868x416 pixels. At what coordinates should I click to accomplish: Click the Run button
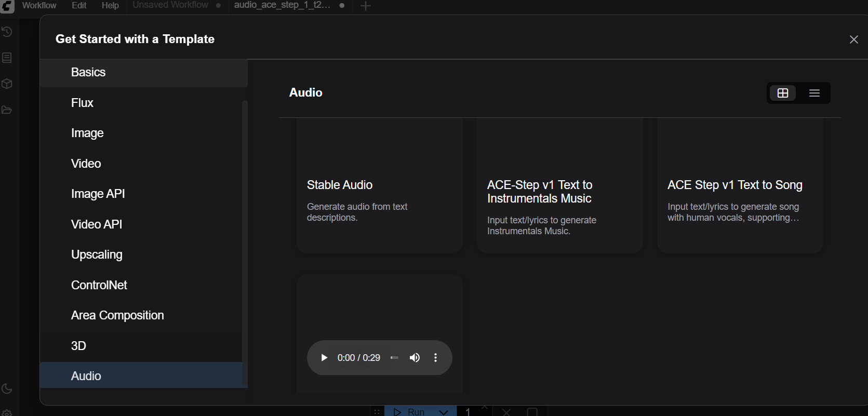409,412
